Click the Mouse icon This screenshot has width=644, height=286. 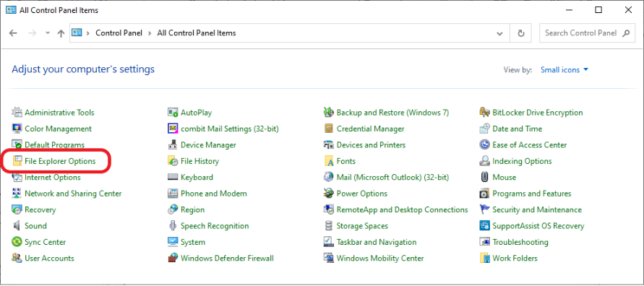(x=485, y=177)
